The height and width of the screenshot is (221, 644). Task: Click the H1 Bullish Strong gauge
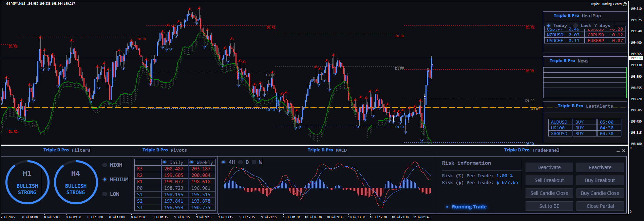[27, 182]
